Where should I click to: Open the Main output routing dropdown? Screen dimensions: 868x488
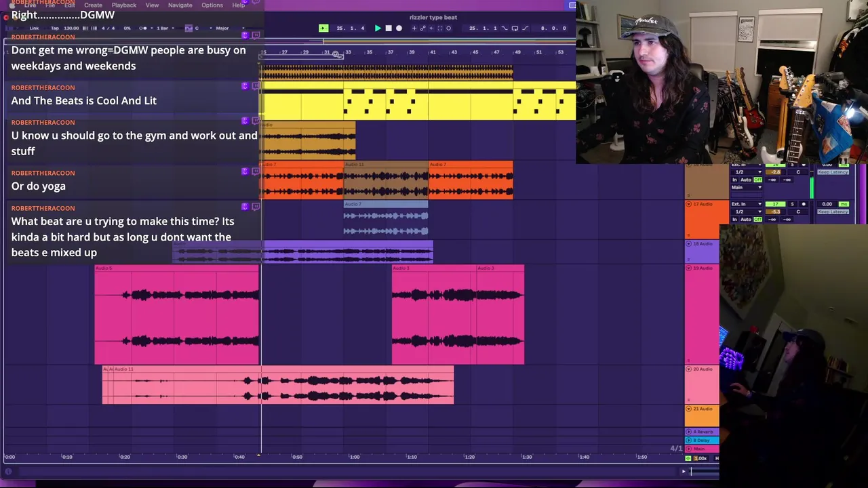click(x=747, y=187)
